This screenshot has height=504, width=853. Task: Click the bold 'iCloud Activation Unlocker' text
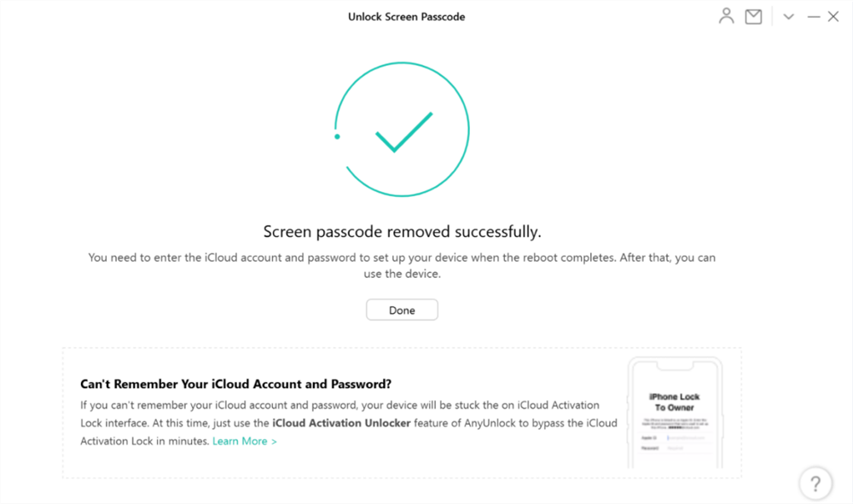(x=341, y=423)
